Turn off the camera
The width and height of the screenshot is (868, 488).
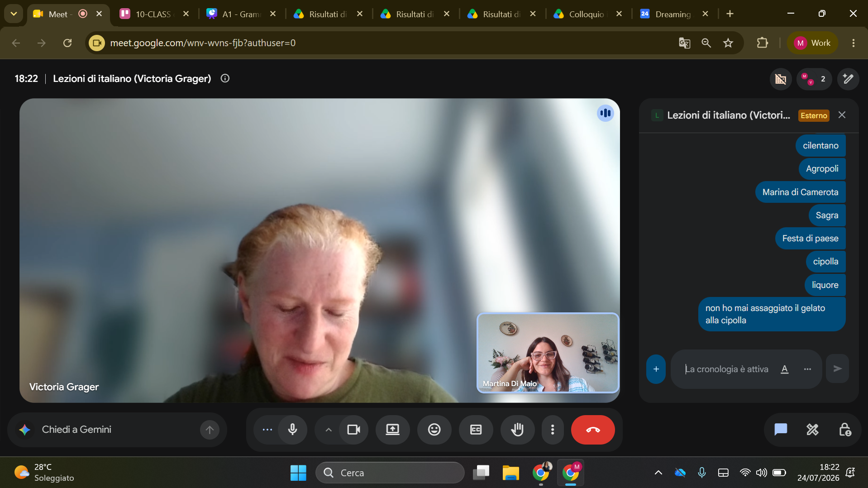[x=353, y=430]
